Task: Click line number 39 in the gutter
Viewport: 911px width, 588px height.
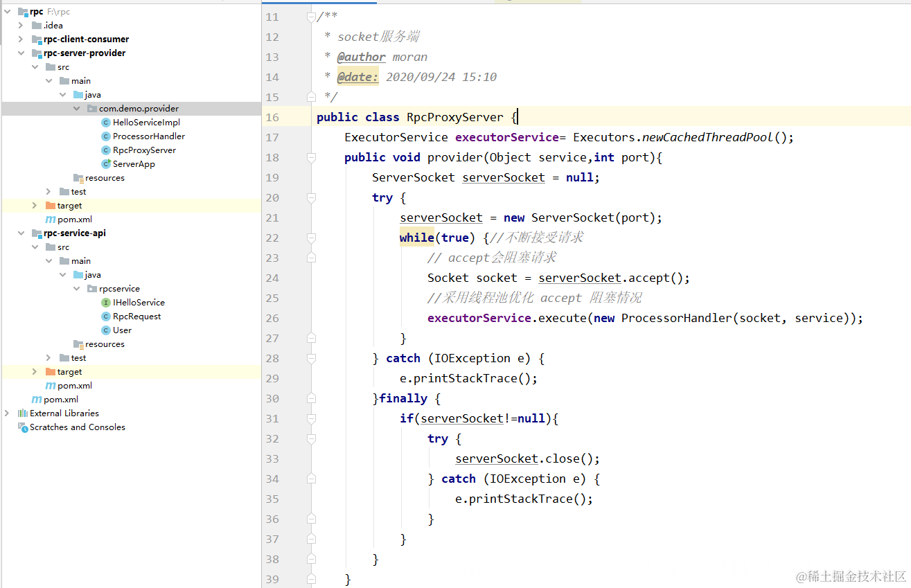Action: click(272, 579)
